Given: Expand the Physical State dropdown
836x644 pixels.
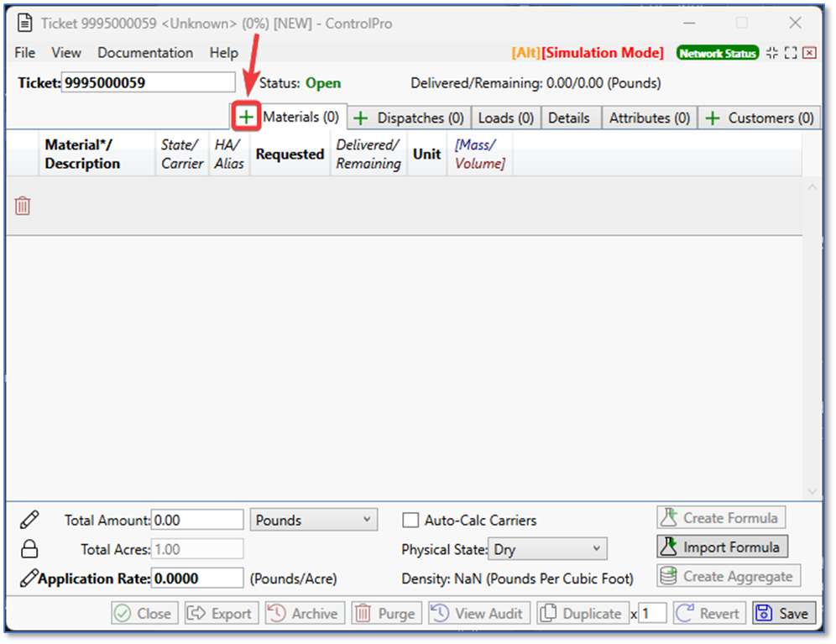Looking at the screenshot, I should click(546, 549).
